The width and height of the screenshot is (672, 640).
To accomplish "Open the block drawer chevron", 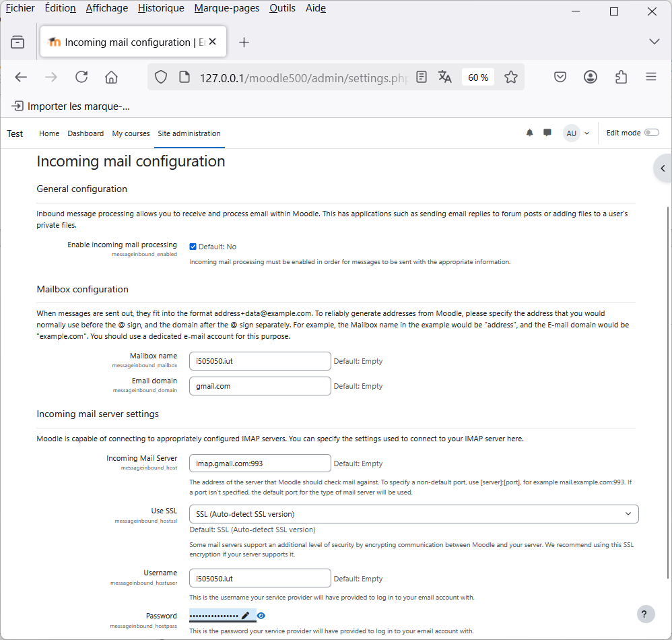I will [663, 168].
